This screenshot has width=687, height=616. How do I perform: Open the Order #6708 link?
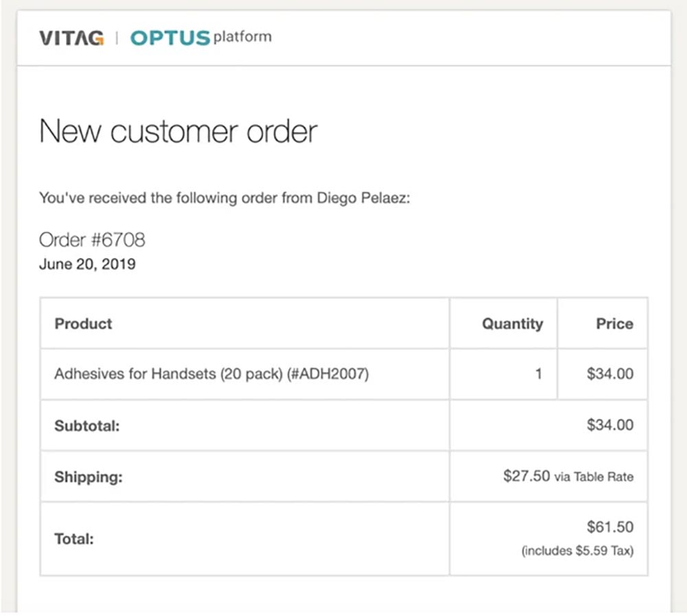pos(92,240)
